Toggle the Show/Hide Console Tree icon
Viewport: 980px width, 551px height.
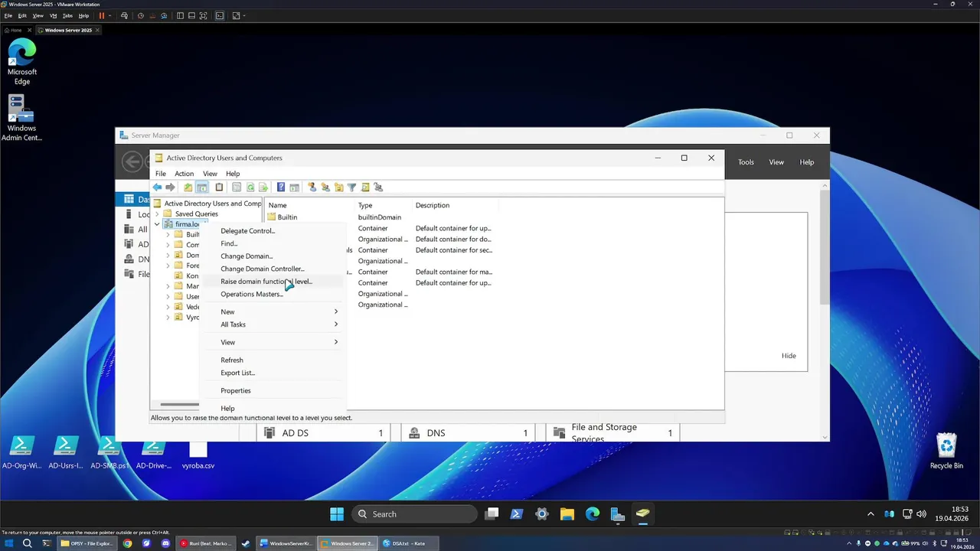point(202,187)
